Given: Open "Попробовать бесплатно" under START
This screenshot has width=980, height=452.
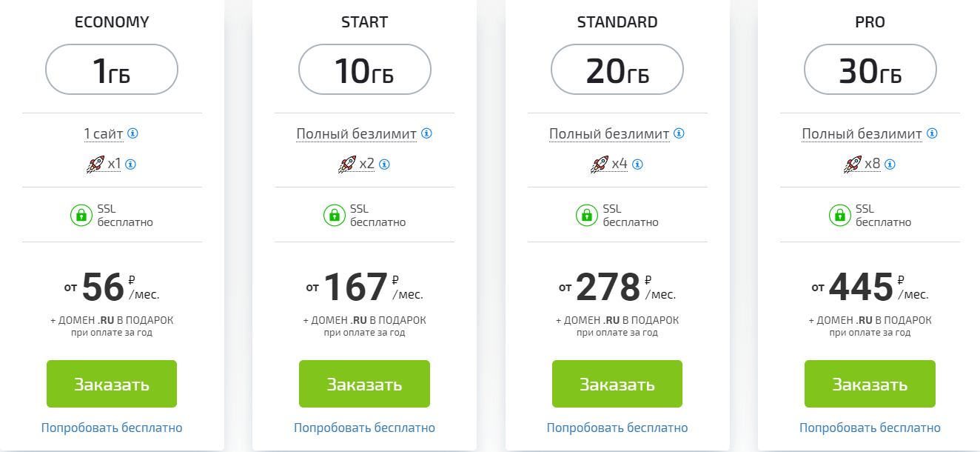Looking at the screenshot, I should tap(364, 428).
